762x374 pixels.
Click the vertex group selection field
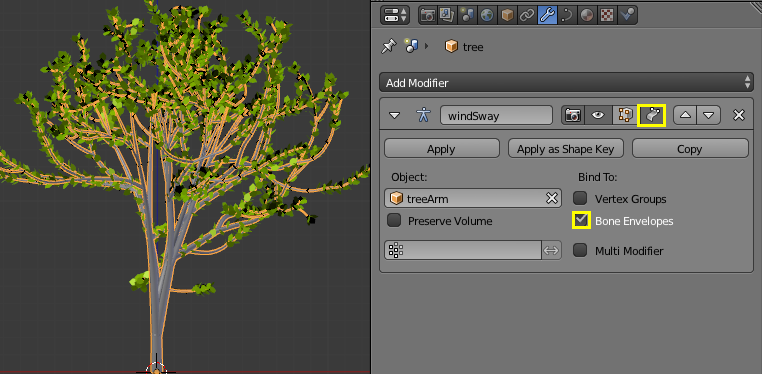pos(463,251)
